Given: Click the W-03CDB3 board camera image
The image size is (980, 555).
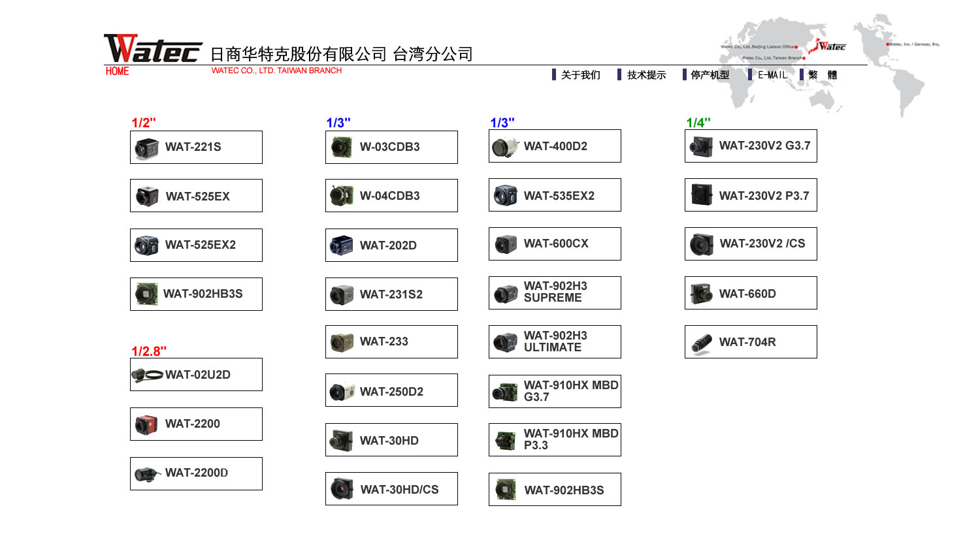Looking at the screenshot, I should click(x=342, y=147).
